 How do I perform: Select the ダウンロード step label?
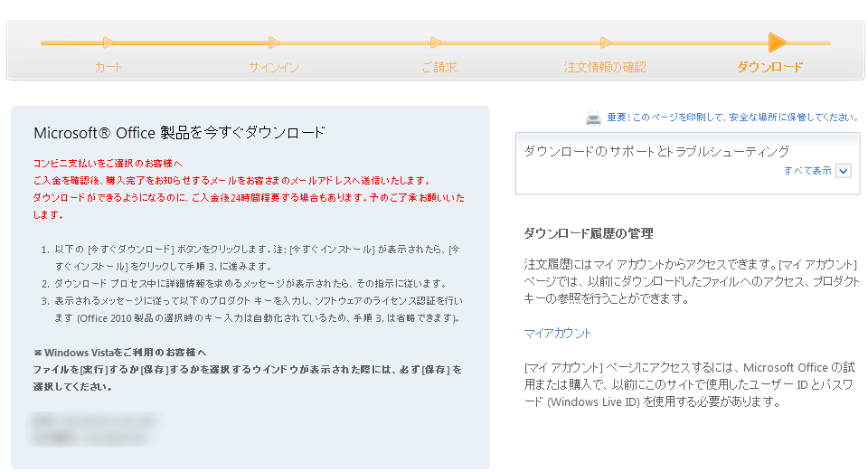770,68
